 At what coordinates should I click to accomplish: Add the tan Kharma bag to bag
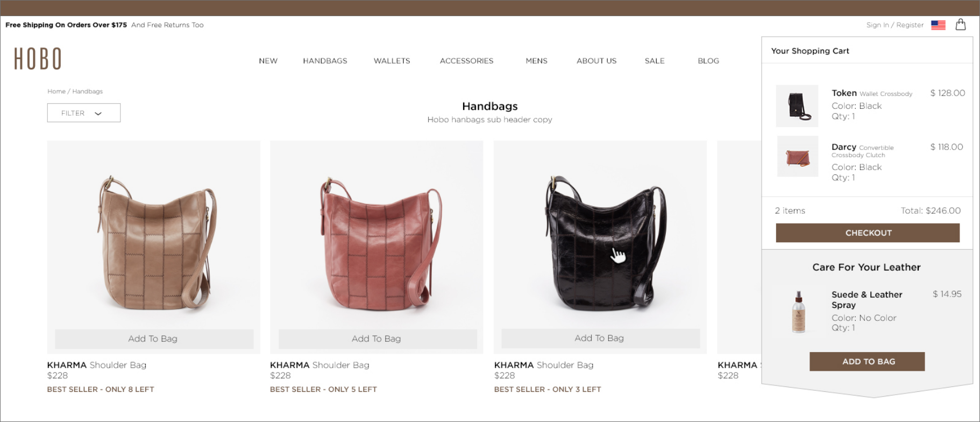(x=154, y=339)
